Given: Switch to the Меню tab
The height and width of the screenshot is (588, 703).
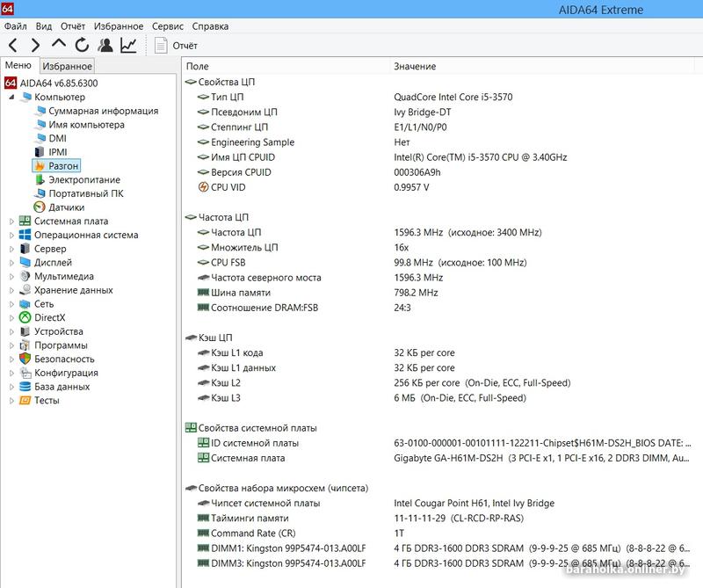Looking at the screenshot, I should point(18,66).
